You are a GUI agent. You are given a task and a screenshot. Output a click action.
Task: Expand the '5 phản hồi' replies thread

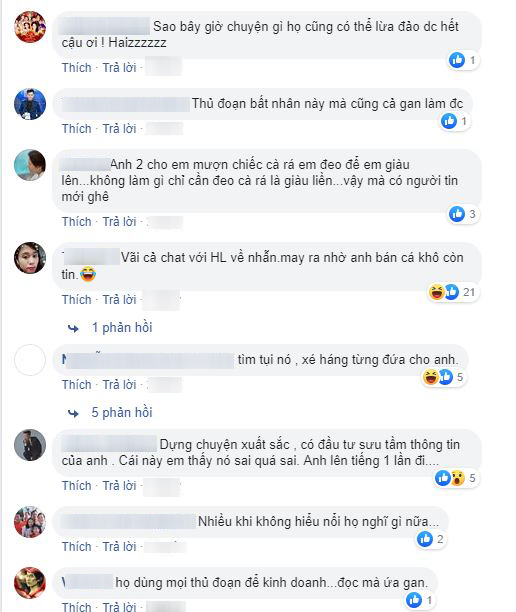[x=122, y=412]
